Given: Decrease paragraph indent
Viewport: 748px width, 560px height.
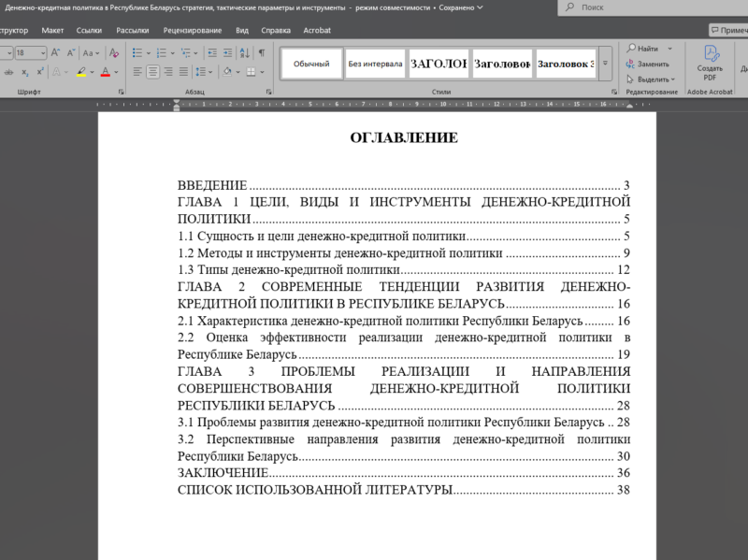Looking at the screenshot, I should (x=212, y=52).
